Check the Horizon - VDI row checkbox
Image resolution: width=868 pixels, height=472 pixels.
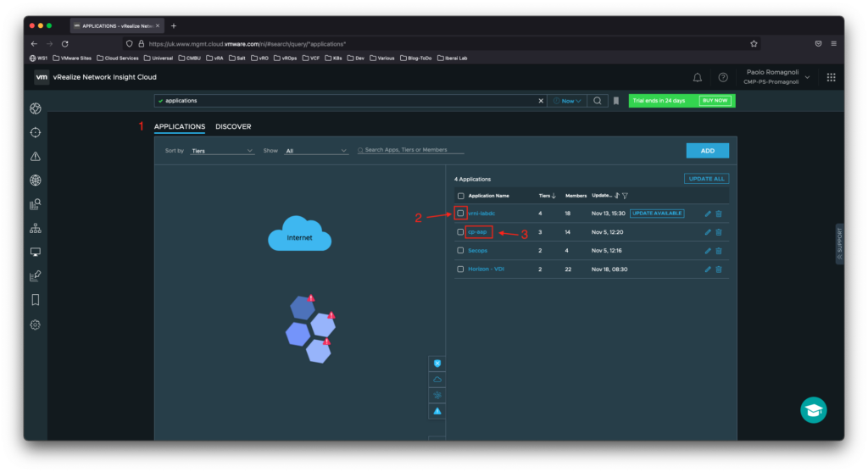[460, 269]
